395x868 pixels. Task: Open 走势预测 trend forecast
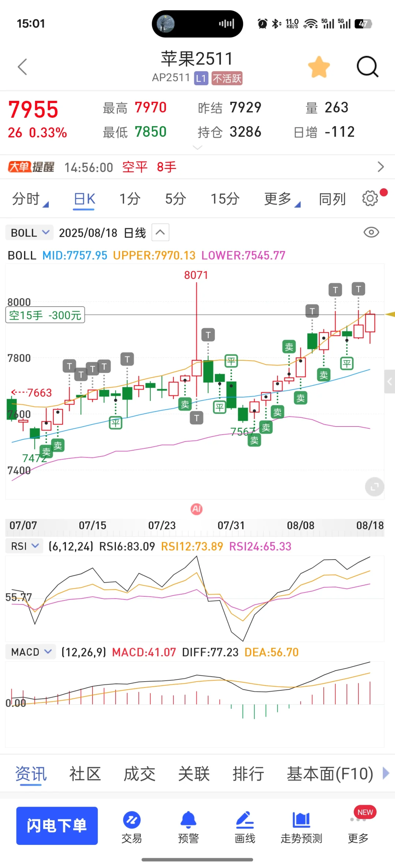[301, 827]
